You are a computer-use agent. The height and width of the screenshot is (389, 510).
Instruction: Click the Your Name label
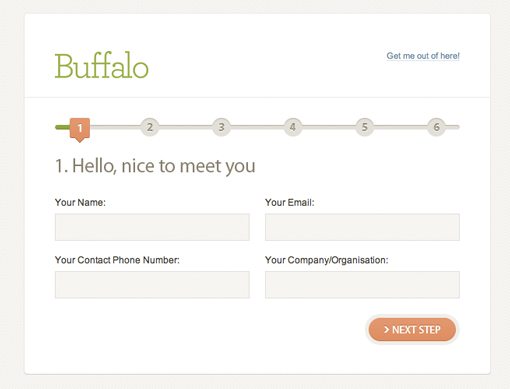80,202
